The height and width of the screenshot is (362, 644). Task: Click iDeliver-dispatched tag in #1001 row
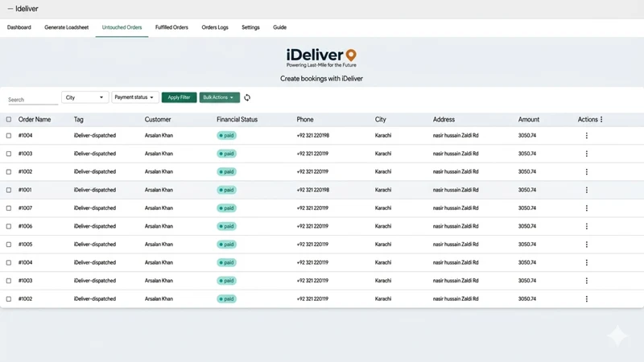[95, 190]
